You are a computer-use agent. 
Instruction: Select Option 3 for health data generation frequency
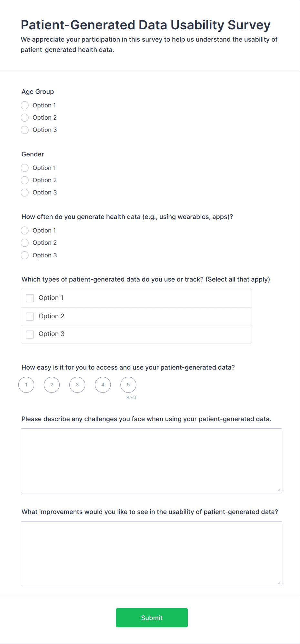click(25, 255)
